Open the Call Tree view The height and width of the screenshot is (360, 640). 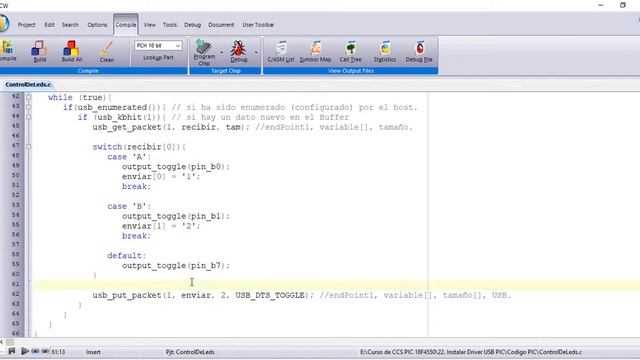(351, 51)
